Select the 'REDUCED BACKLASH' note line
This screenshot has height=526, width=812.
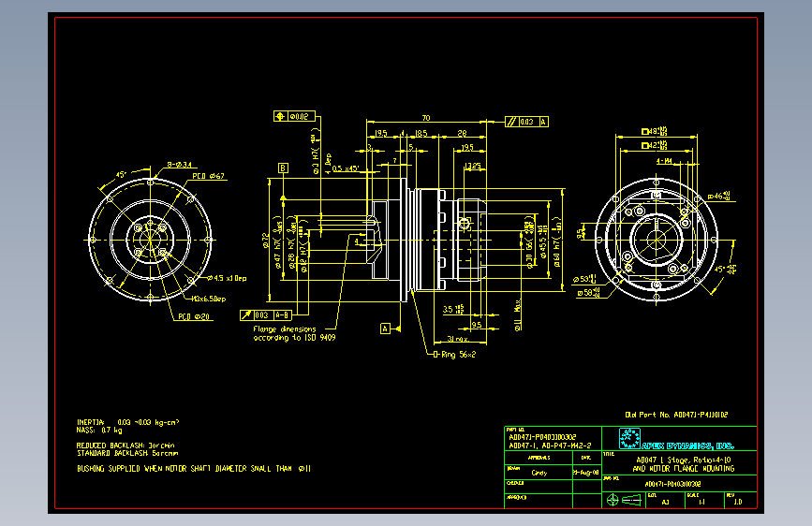(x=125, y=446)
